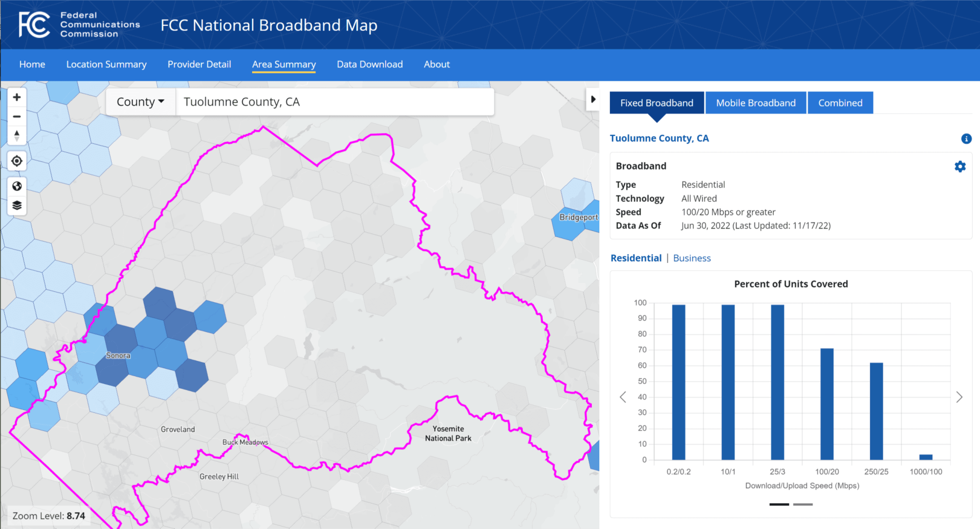Click the Tuolumne County search field
This screenshot has height=529, width=980.
(x=334, y=102)
